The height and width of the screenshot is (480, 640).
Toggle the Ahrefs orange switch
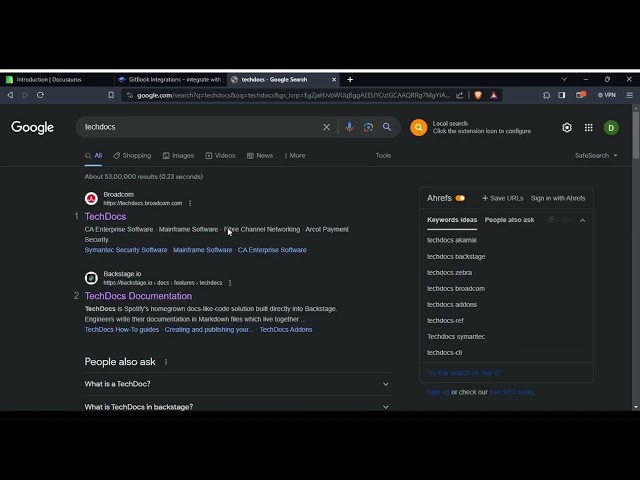[460, 198]
